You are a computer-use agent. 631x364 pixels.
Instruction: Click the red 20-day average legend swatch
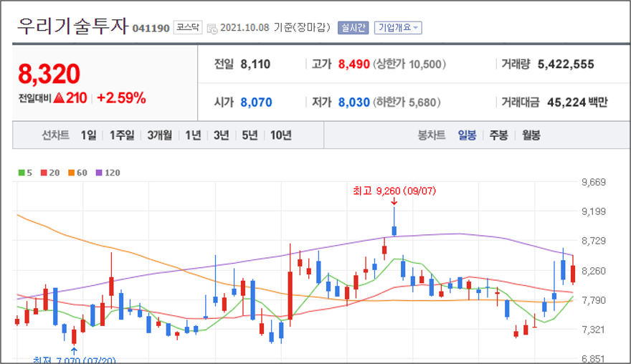pos(44,173)
